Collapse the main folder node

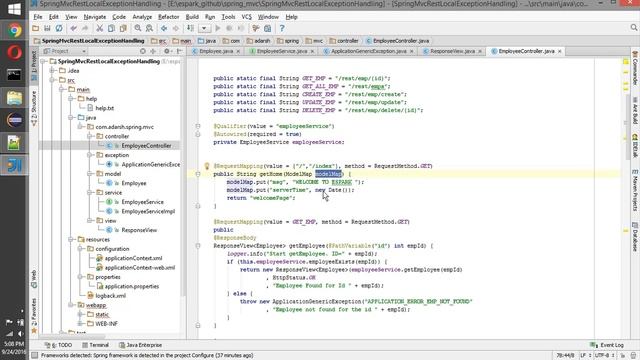pyautogui.click(x=62, y=89)
